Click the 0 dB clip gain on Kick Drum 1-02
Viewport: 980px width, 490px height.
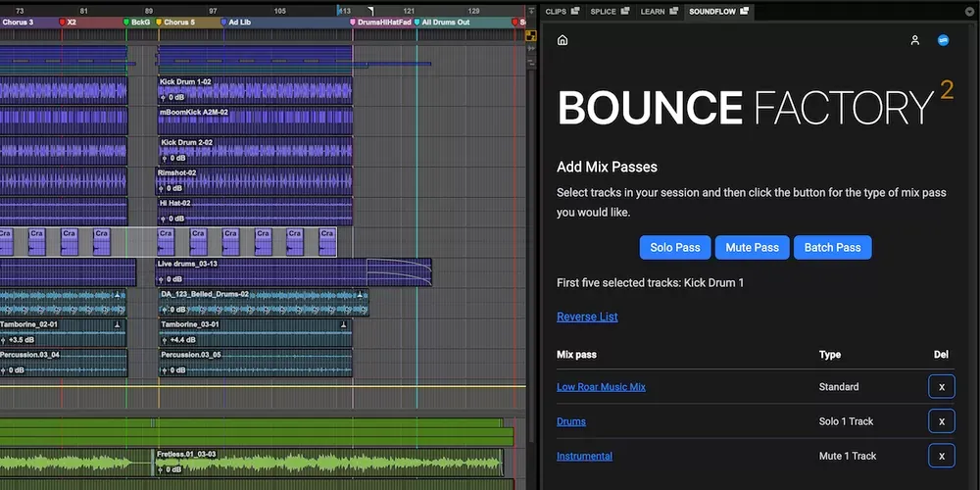[171, 98]
